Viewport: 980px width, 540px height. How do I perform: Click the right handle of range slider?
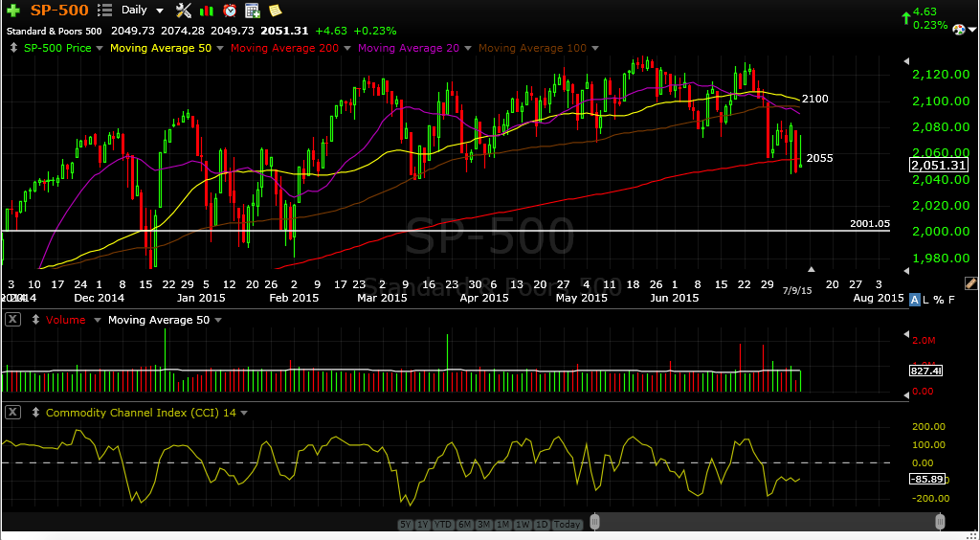coord(940,522)
